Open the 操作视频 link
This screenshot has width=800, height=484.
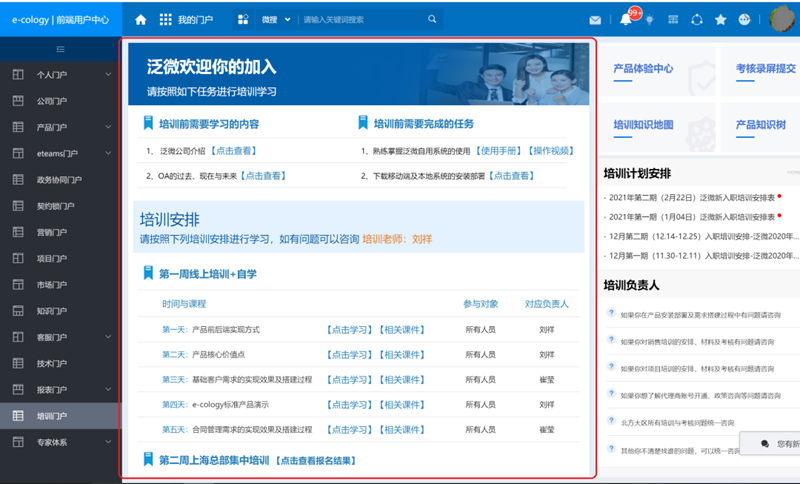[x=551, y=151]
